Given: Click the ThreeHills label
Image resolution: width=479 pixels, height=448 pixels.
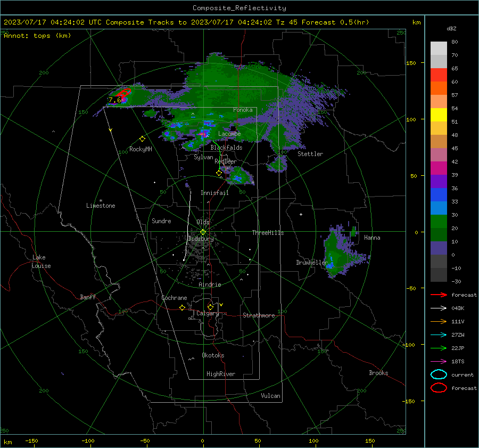Looking at the screenshot, I should pos(268,233).
